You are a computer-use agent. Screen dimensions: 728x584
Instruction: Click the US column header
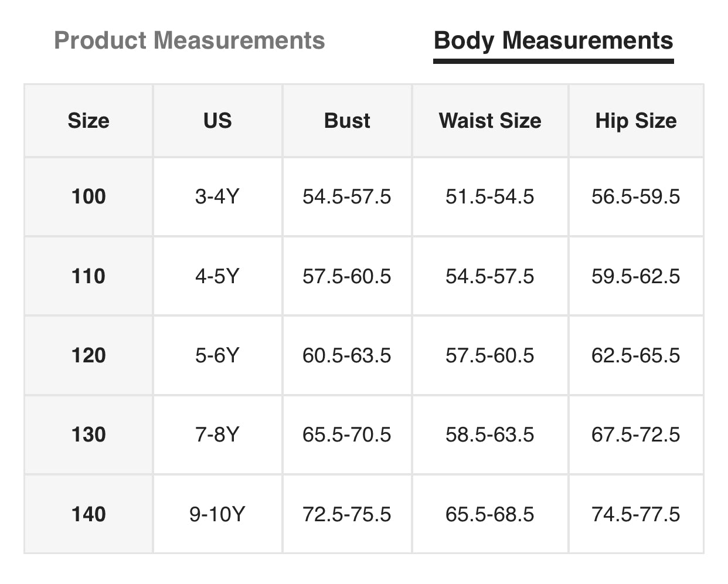tap(217, 121)
